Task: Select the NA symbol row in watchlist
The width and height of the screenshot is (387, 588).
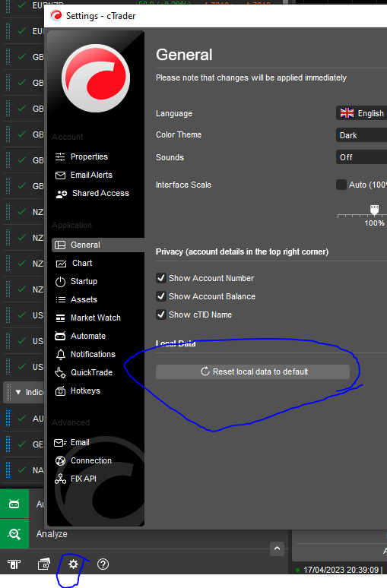Action: click(24, 470)
